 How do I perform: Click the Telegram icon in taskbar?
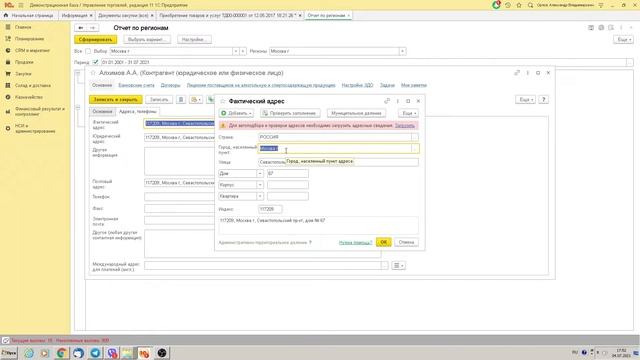pyautogui.click(x=95, y=353)
